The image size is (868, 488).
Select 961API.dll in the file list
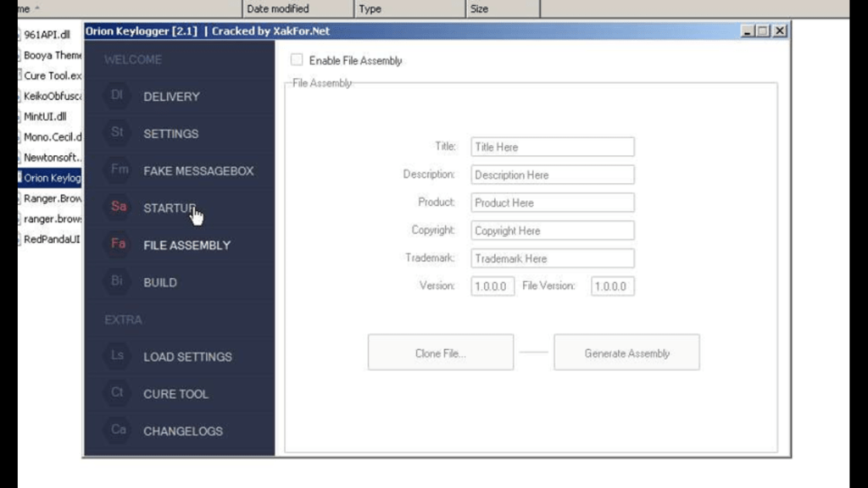point(47,35)
